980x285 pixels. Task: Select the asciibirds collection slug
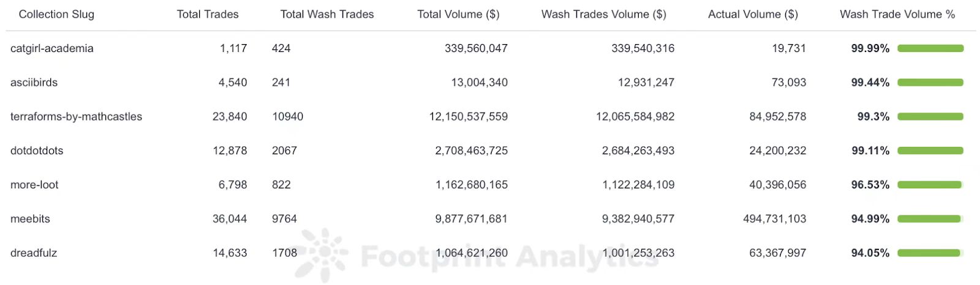34,83
